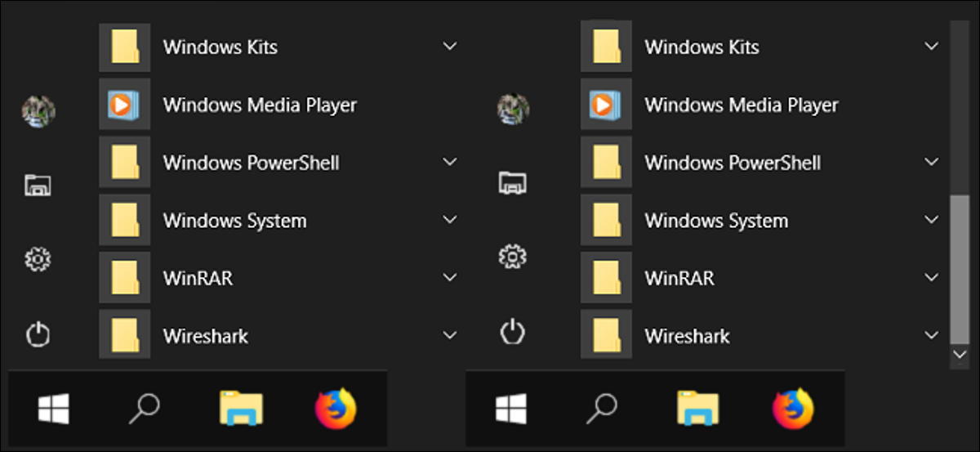Select 'WinRAR' text in left Start menu
This screenshot has height=452, width=980.
pos(198,278)
